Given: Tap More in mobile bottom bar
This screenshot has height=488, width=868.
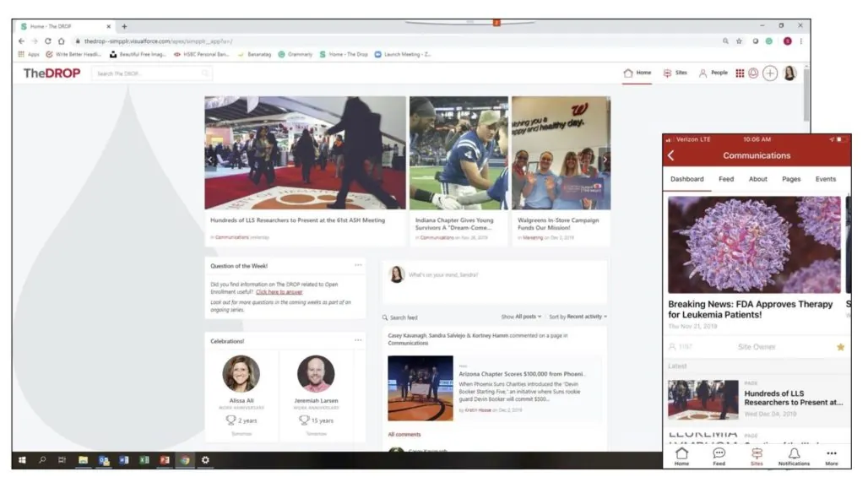Looking at the screenshot, I should 832,457.
